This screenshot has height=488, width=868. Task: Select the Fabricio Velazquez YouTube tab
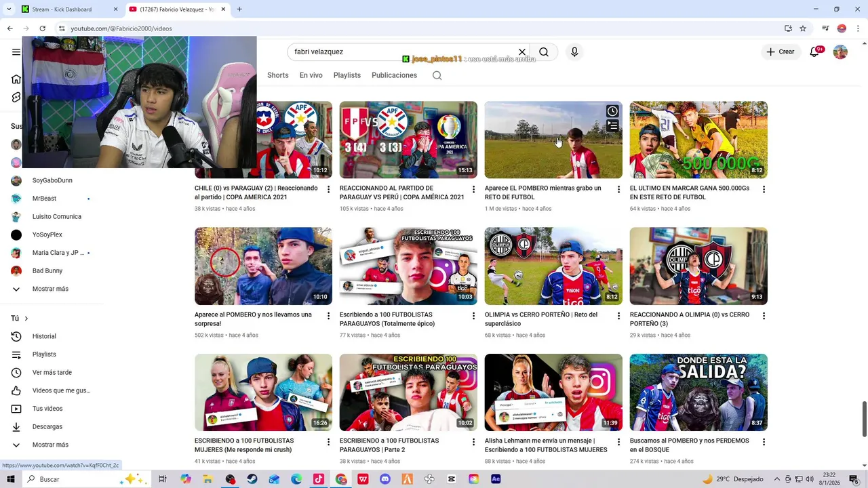tap(178, 9)
